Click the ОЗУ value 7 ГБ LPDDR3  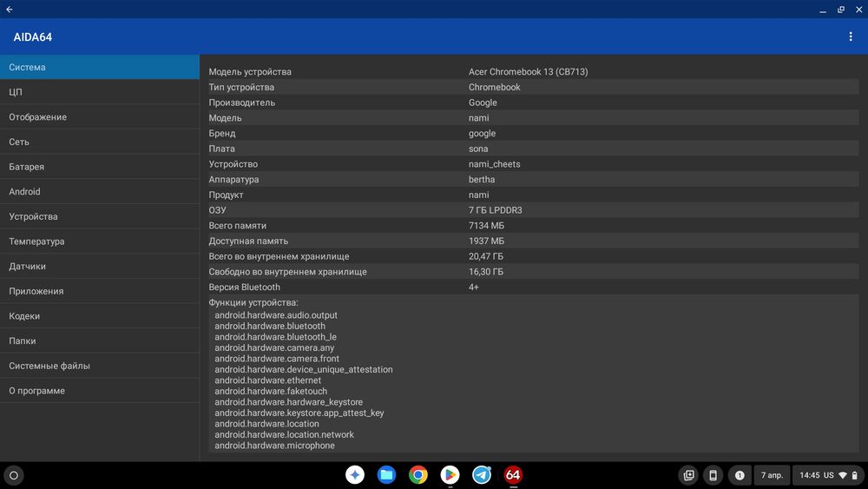(x=496, y=210)
